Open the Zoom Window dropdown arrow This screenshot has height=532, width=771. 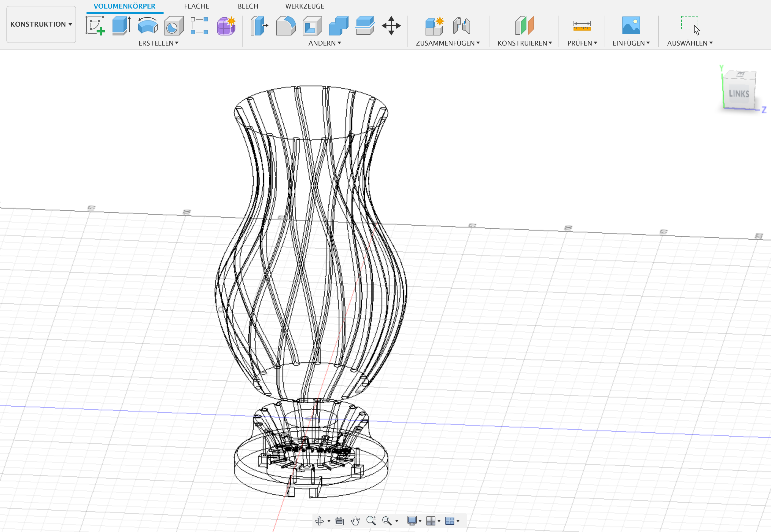(x=397, y=521)
